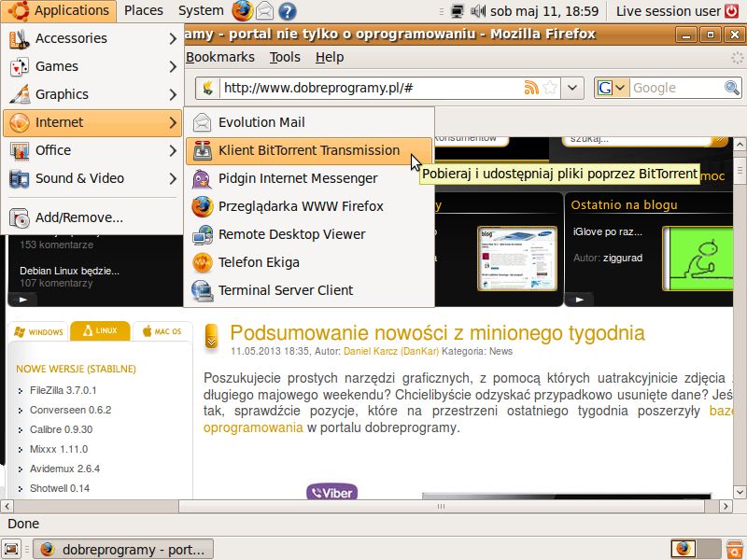
Task: Open the volume speaker tray icon
Action: (478, 11)
